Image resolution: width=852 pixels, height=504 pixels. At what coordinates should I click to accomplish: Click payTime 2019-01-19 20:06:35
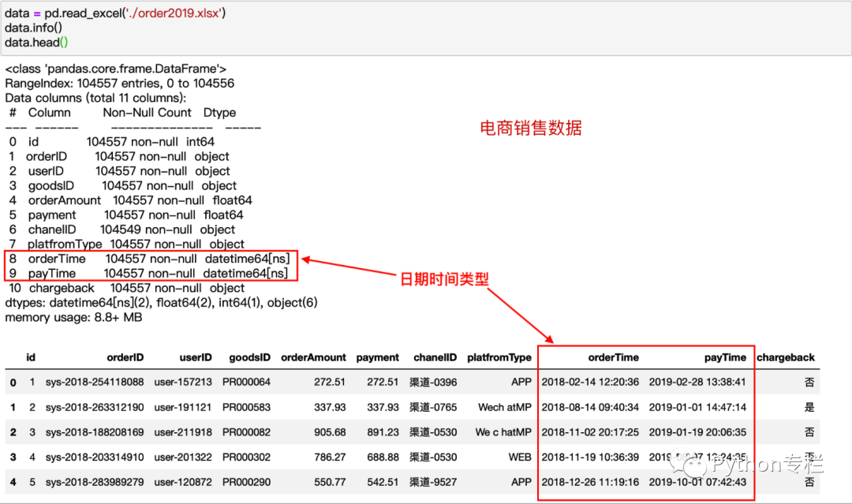coord(697,432)
